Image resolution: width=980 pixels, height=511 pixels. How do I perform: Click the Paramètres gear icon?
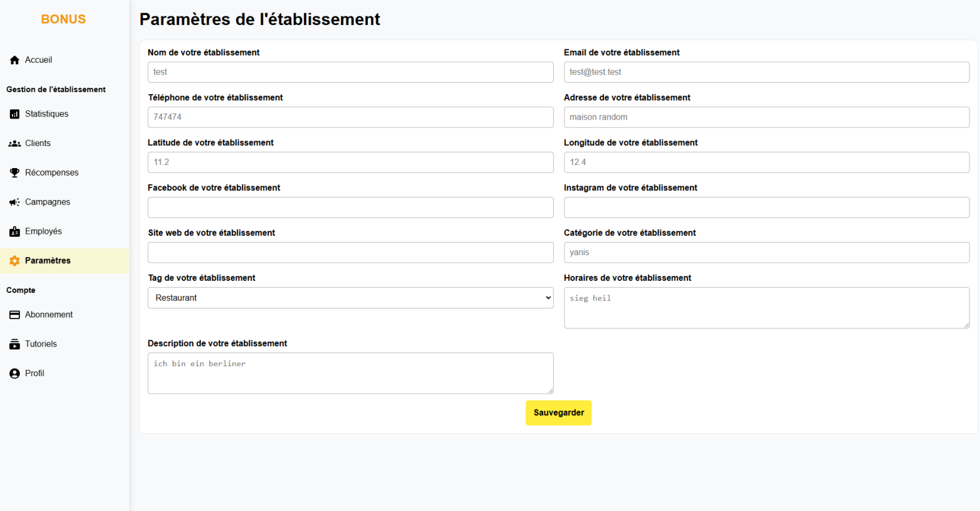click(14, 261)
